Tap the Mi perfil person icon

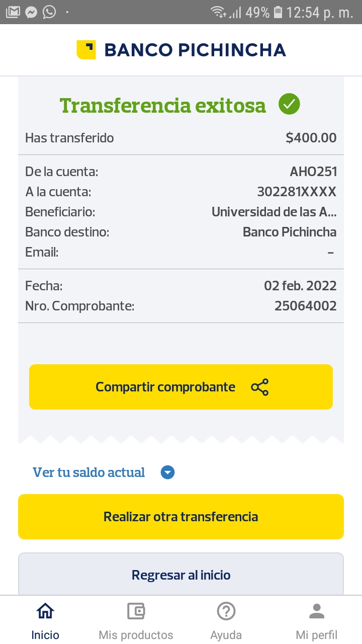point(317,611)
